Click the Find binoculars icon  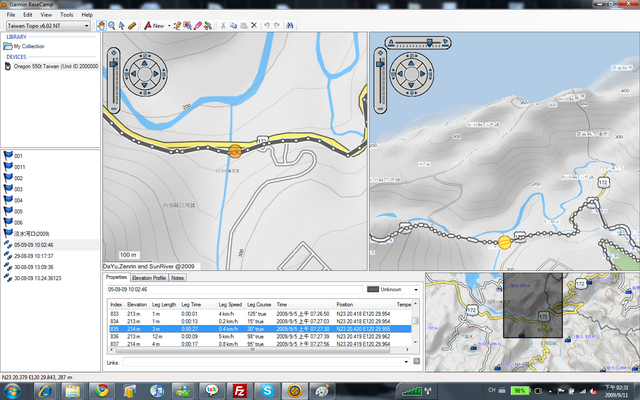(x=290, y=25)
